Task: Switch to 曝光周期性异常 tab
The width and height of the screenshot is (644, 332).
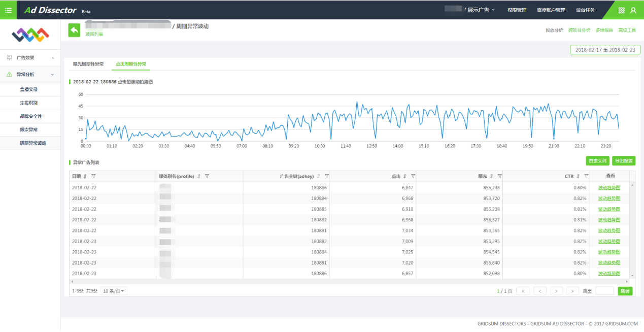Action: tap(88, 64)
